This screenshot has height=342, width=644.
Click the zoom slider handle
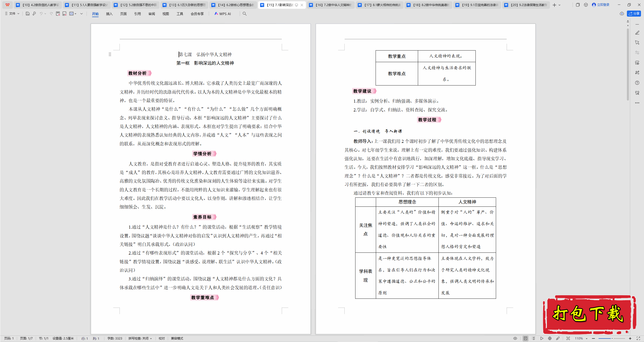tap(612, 338)
